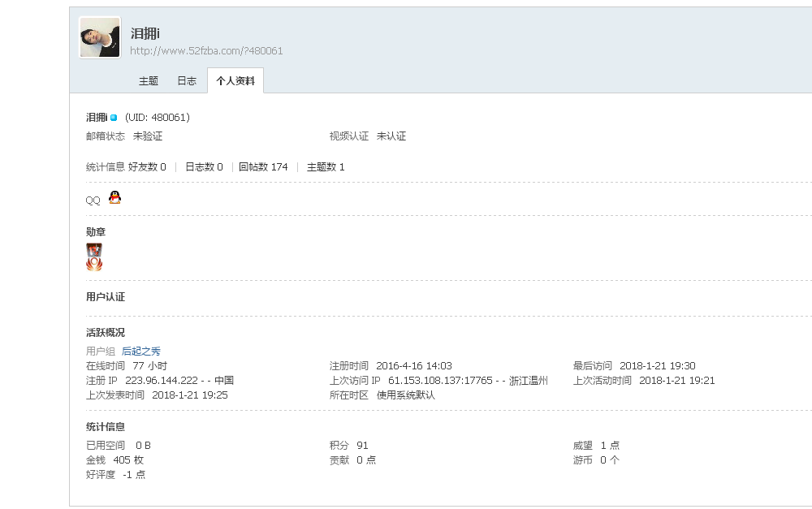Open the profile URL 52fzba.com link
This screenshot has width=812, height=509.
tap(206, 51)
